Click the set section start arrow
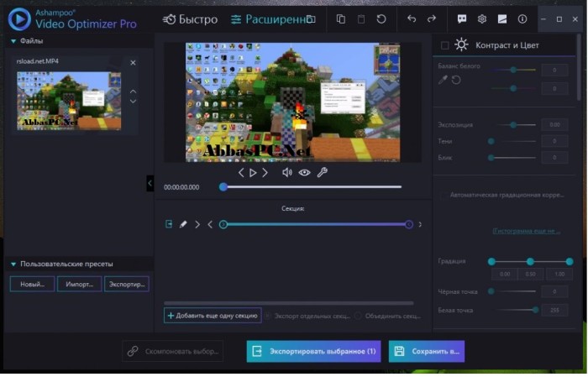Image resolution: width=588 pixels, height=377 pixels. (197, 224)
